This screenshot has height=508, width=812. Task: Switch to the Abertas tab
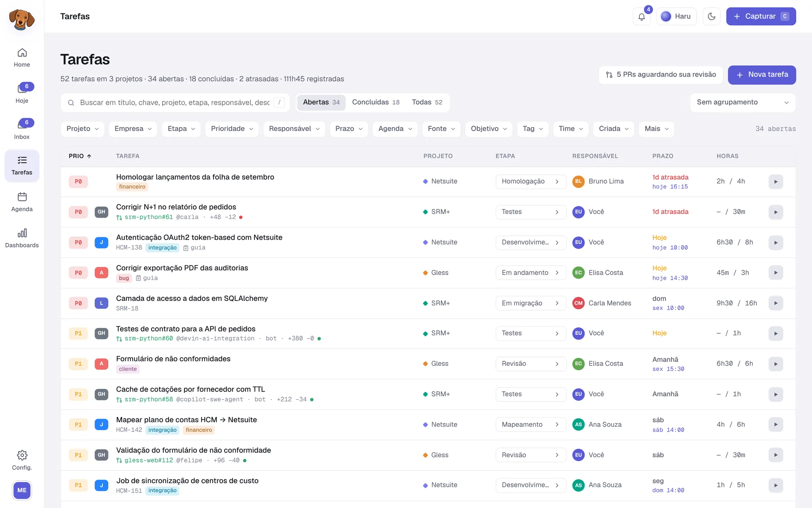[x=321, y=102]
